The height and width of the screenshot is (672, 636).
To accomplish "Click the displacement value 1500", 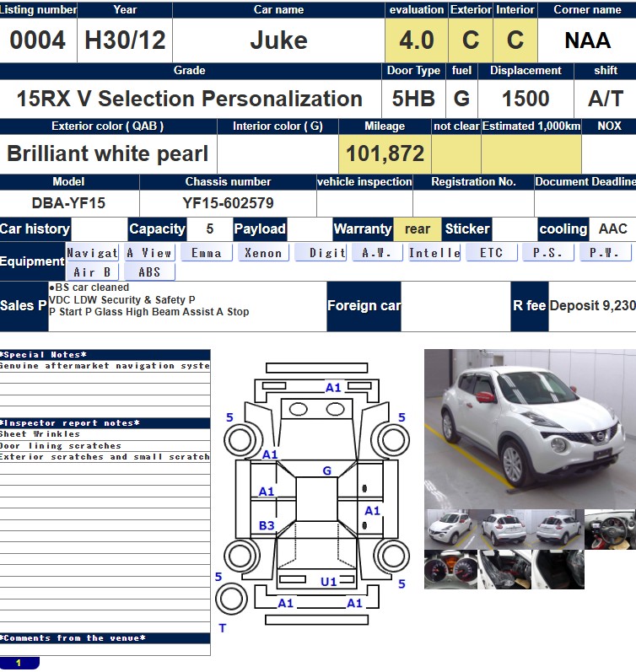I will click(x=526, y=98).
